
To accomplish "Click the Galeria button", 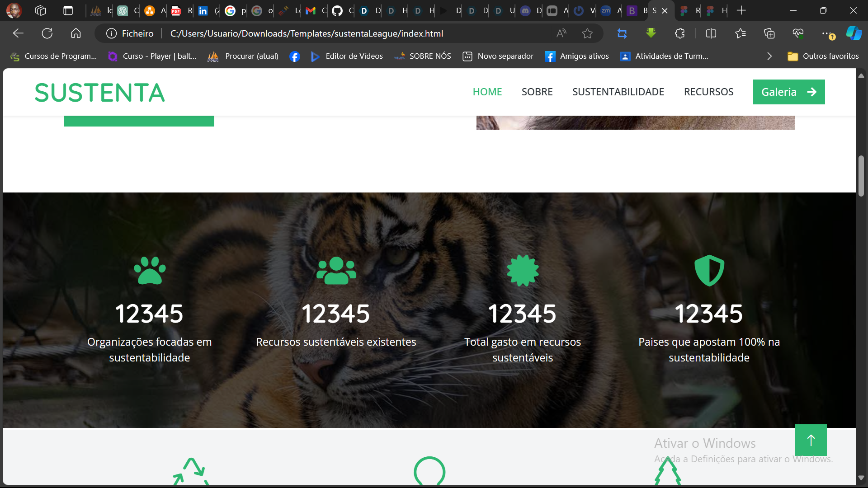I will 788,92.
